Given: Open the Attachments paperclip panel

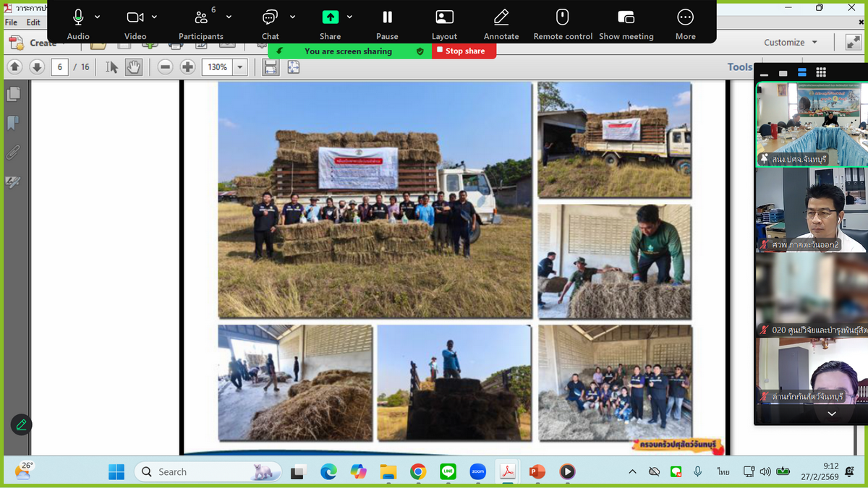Looking at the screenshot, I should pos(13,153).
